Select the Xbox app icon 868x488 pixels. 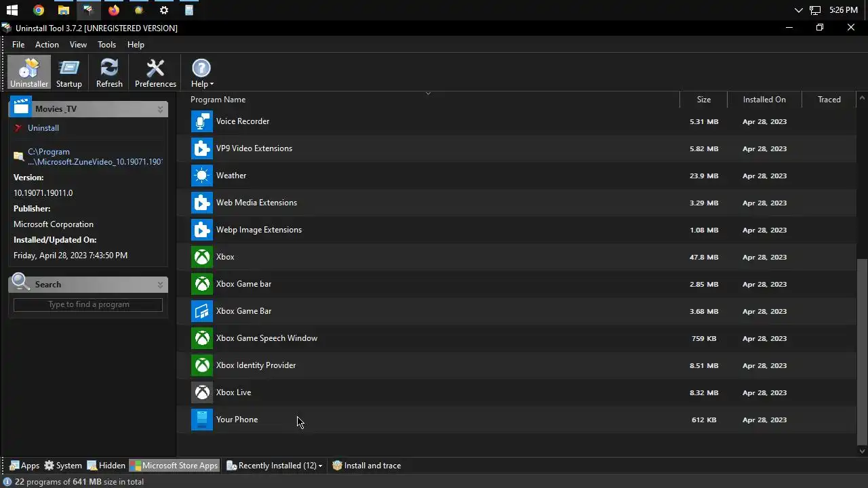click(202, 257)
